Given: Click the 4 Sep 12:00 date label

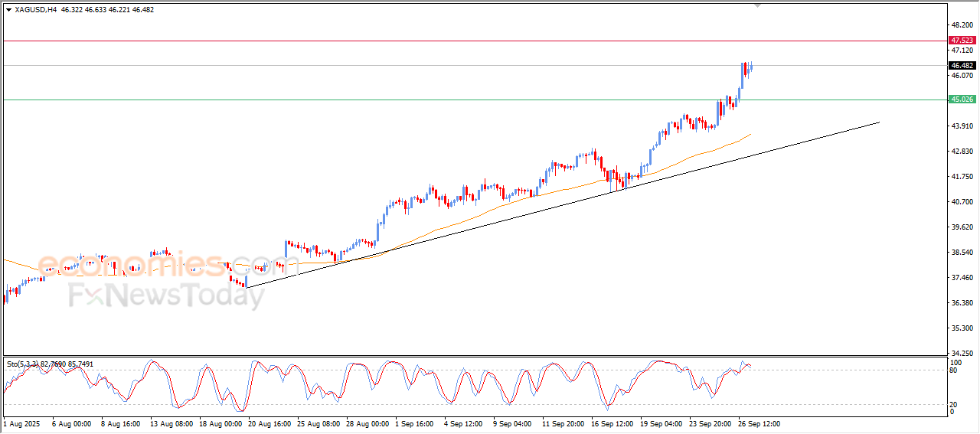Looking at the screenshot, I should (x=464, y=423).
